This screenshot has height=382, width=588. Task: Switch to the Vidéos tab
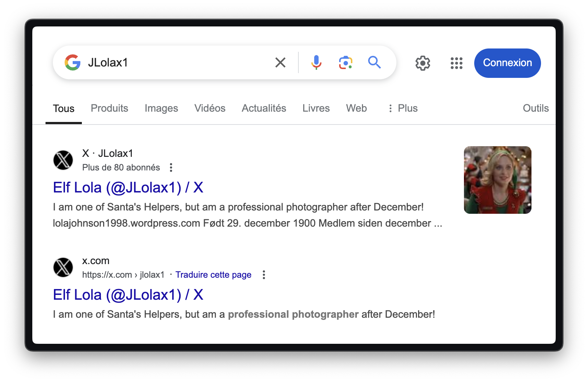point(210,108)
